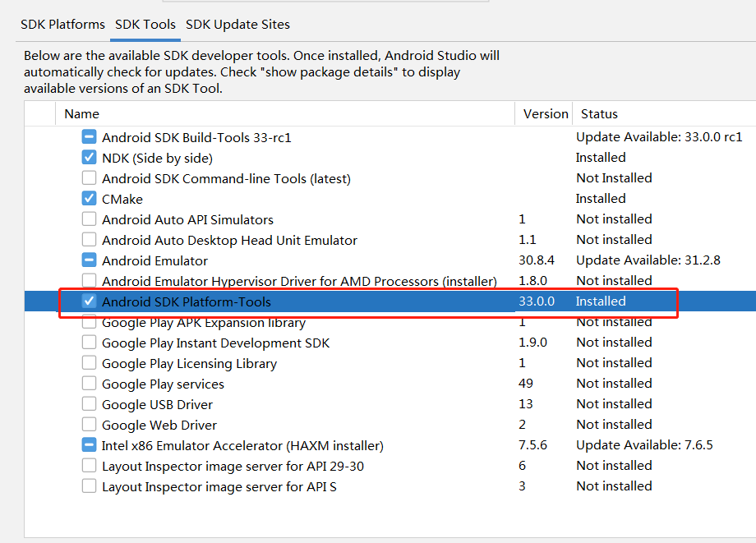Select the 'Android SDK Build-Tools 33-rc1' row label
The height and width of the screenshot is (543, 756).
[196, 138]
